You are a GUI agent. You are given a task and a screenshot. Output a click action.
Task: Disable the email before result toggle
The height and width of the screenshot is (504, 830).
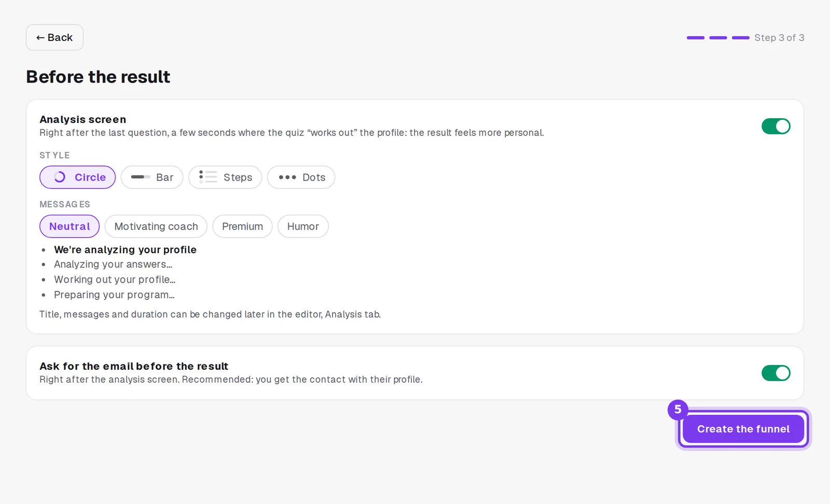click(776, 373)
